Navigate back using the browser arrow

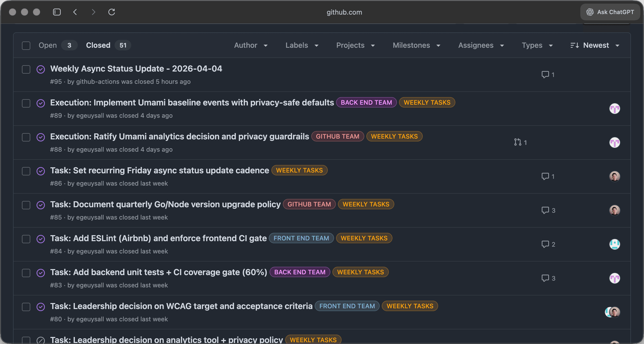point(75,12)
